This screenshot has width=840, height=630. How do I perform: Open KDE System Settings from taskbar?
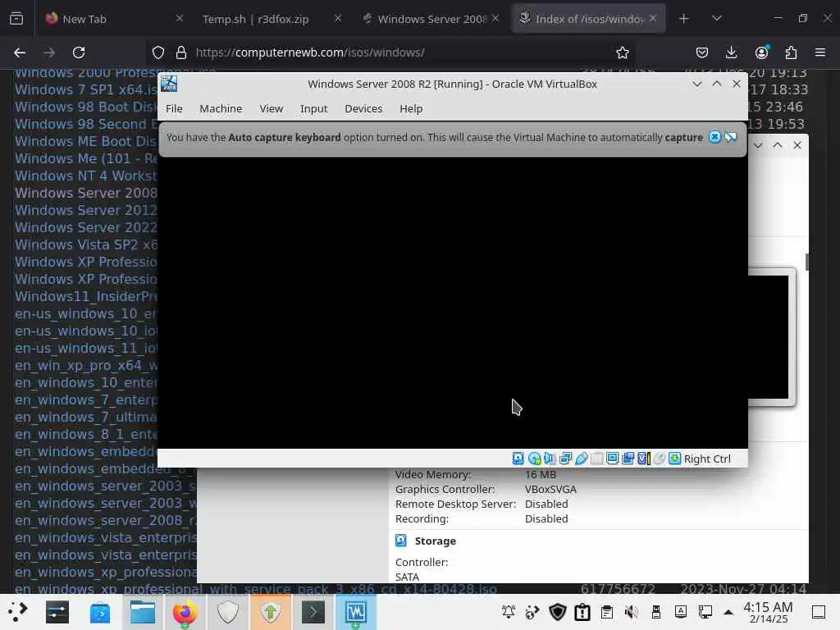click(57, 612)
